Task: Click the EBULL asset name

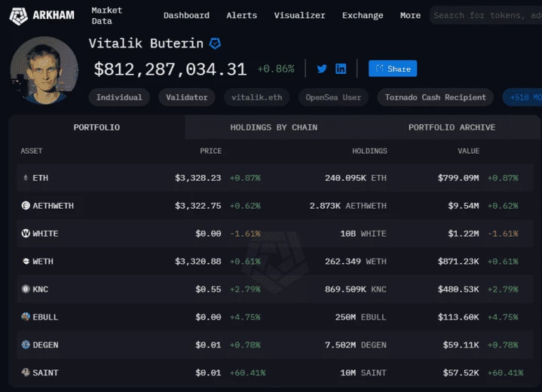Action: (45, 317)
